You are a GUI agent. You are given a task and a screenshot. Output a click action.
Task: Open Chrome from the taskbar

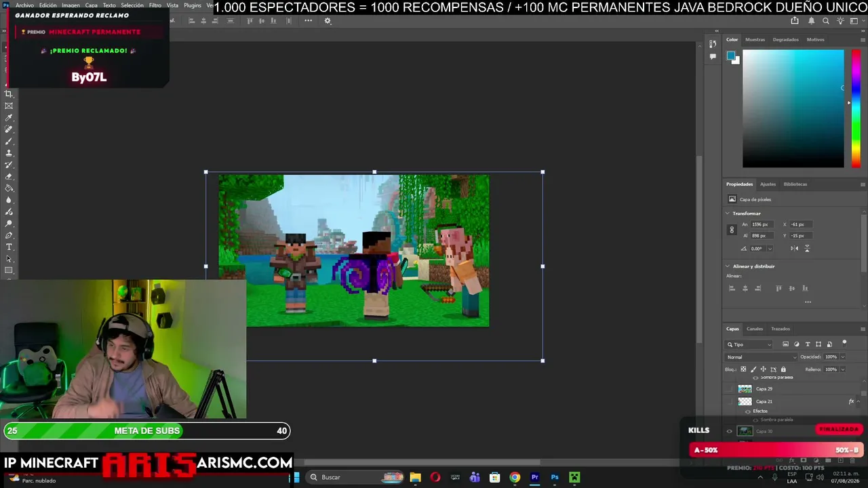515,477
